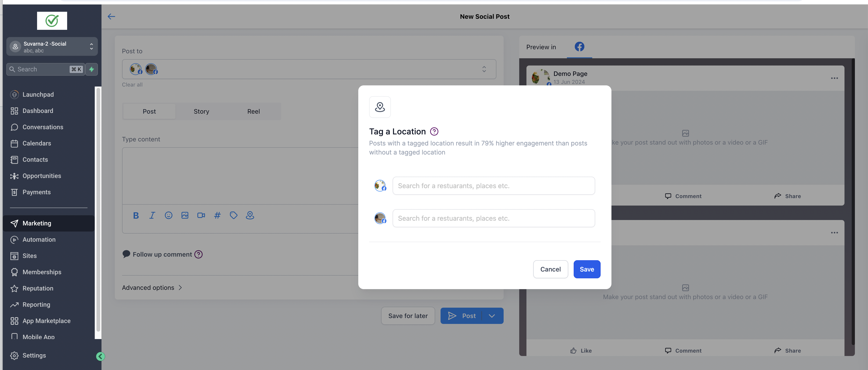The image size is (868, 370).
Task: Click the hashtag icon in the editor toolbar
Action: (217, 215)
